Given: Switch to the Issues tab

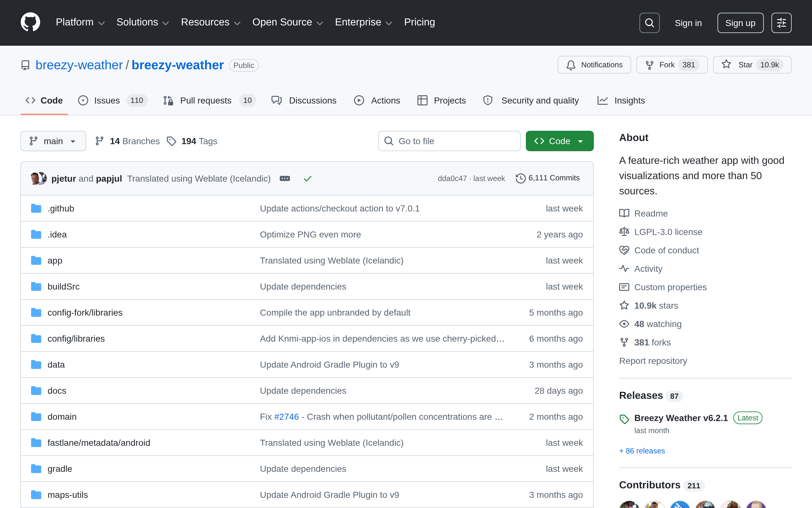Looking at the screenshot, I should [x=112, y=100].
